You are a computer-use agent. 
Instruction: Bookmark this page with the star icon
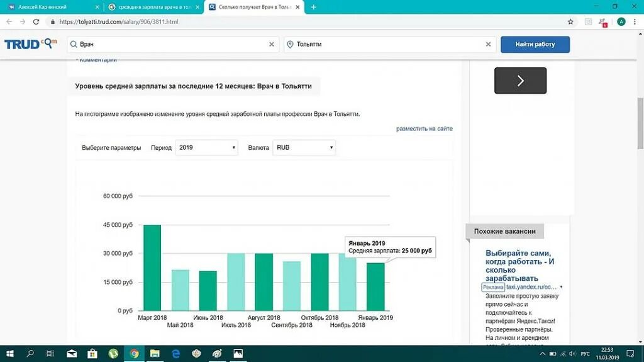click(570, 22)
